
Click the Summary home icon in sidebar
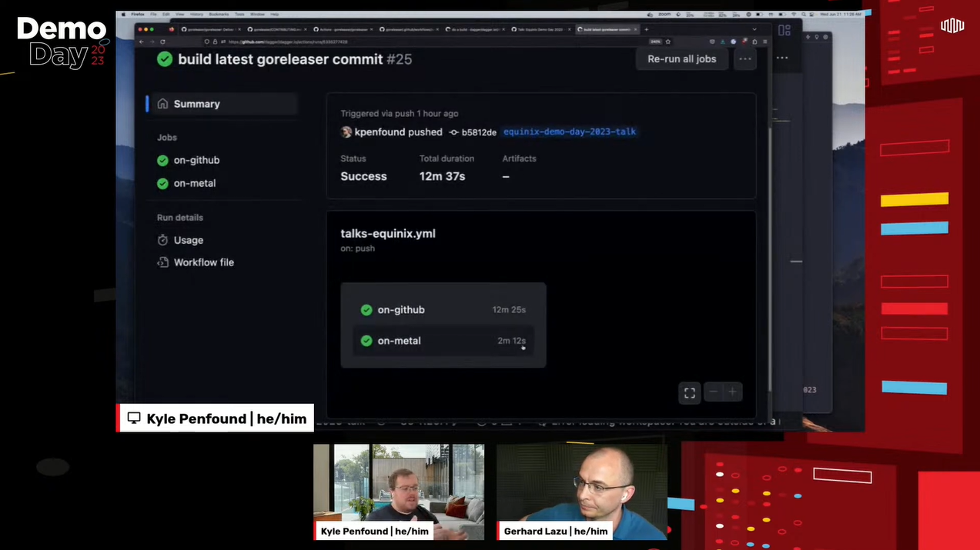[162, 104]
